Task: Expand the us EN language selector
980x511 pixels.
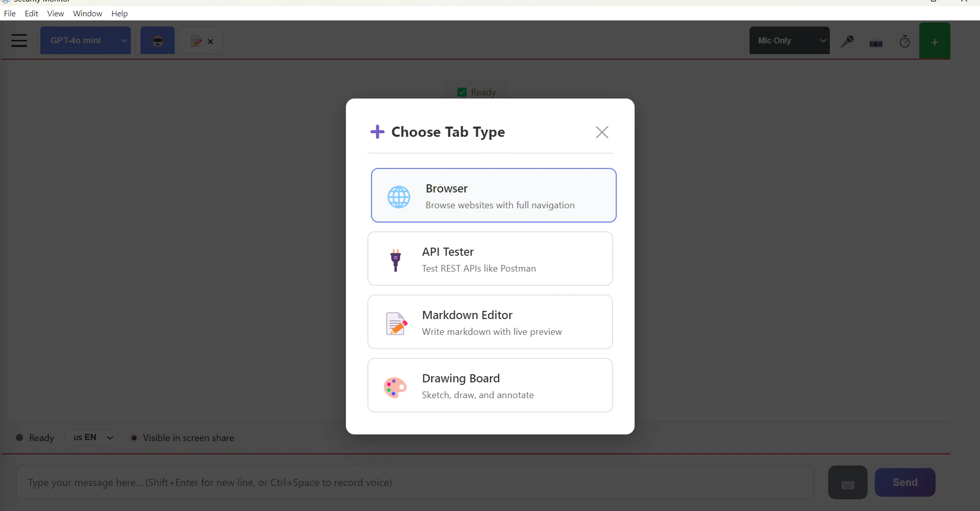Action: tap(91, 437)
